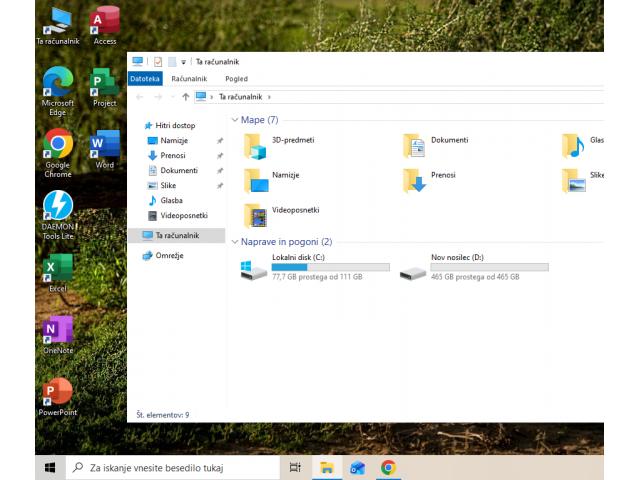Collapse the Mape (7) group

click(235, 120)
